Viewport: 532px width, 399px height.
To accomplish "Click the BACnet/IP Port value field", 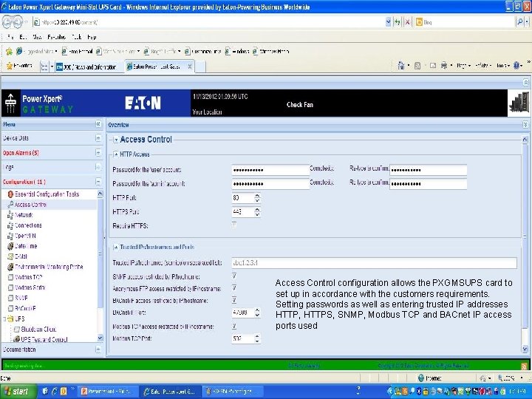I will (243, 313).
